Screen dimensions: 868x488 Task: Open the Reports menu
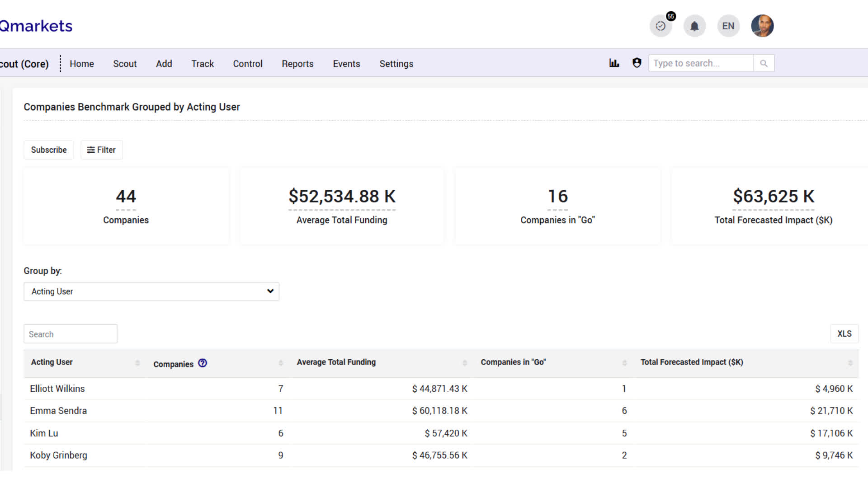coord(297,64)
